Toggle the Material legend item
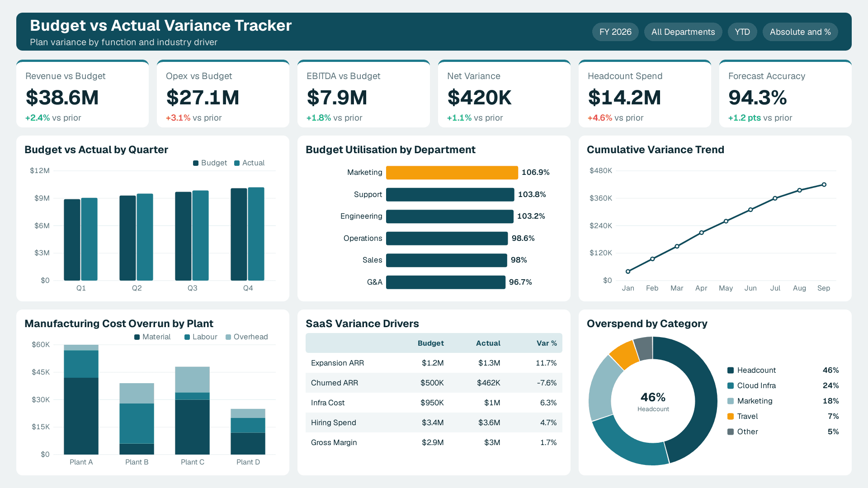868x488 pixels. pos(152,337)
